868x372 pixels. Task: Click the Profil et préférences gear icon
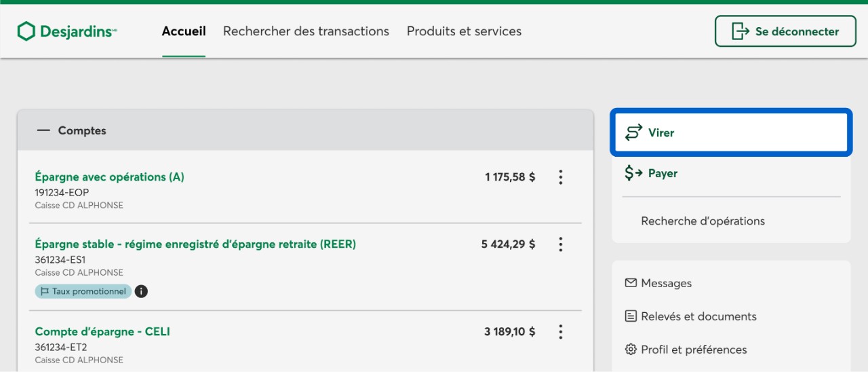tap(631, 350)
